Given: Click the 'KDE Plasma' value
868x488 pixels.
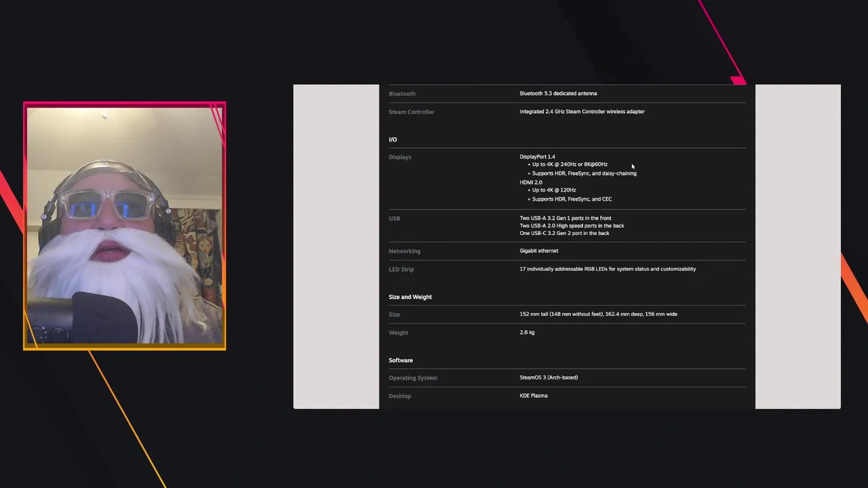Looking at the screenshot, I should pos(534,396).
